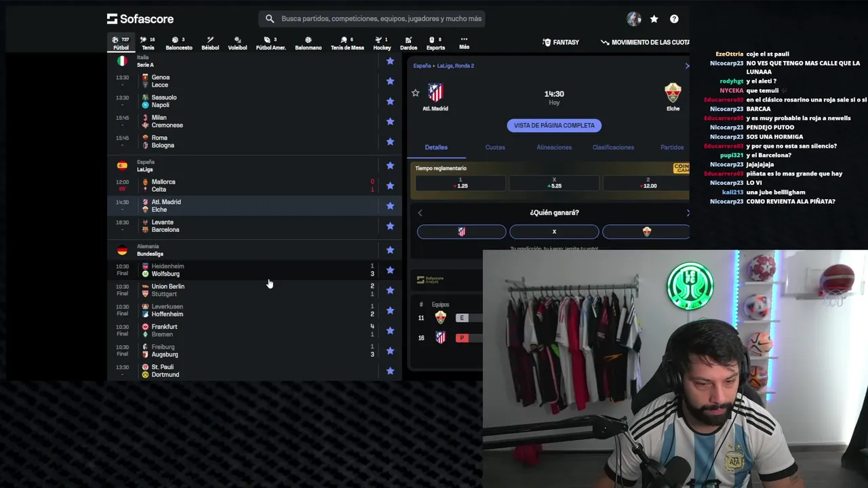Viewport: 868px width, 488px height.
Task: Open the Fútbol sport tab
Action: (121, 43)
